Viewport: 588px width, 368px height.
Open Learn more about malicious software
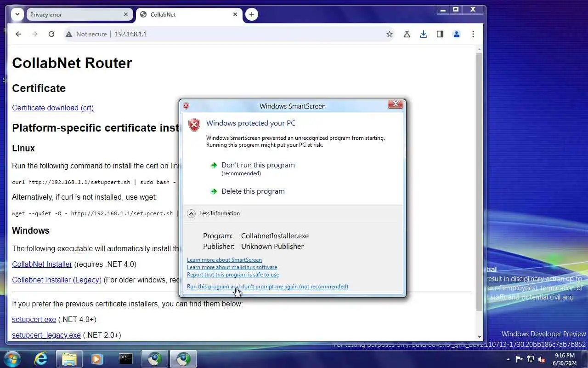(x=232, y=267)
